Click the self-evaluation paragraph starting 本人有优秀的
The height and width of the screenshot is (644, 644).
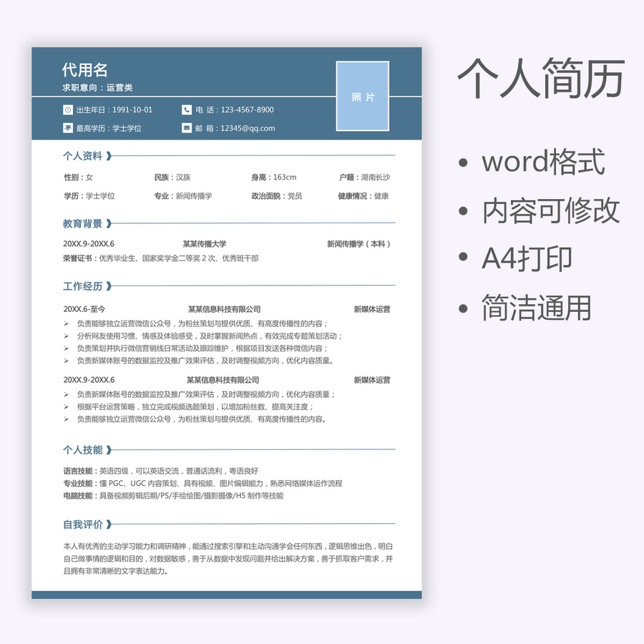[x=228, y=559]
